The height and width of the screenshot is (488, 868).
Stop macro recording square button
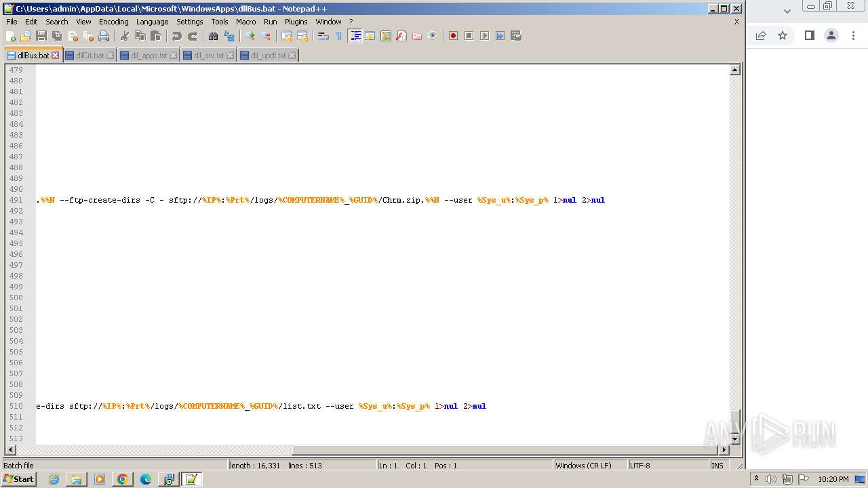469,36
